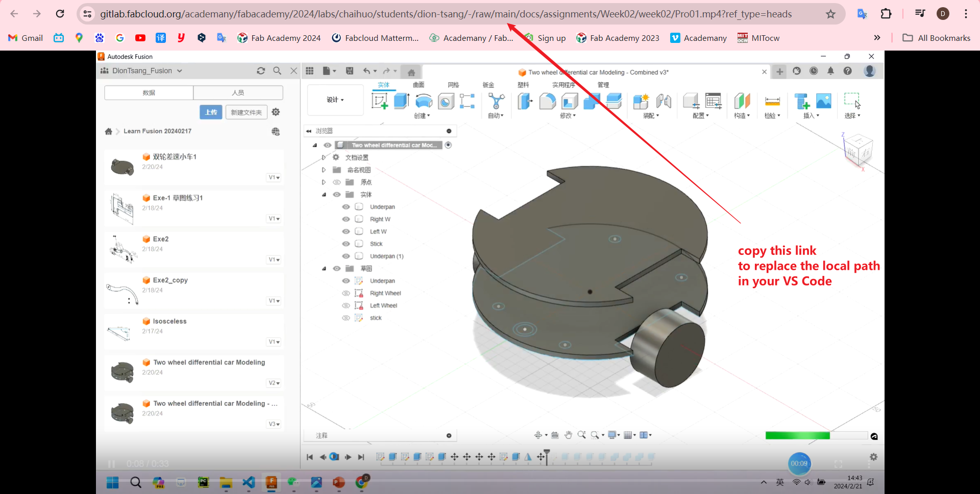This screenshot has width=980, height=494.
Task: Select the Fillet tool icon
Action: point(547,101)
